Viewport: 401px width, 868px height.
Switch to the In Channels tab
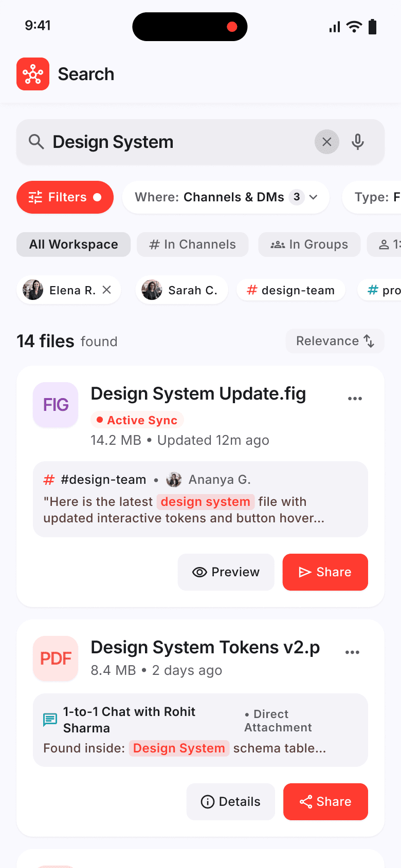(x=192, y=244)
